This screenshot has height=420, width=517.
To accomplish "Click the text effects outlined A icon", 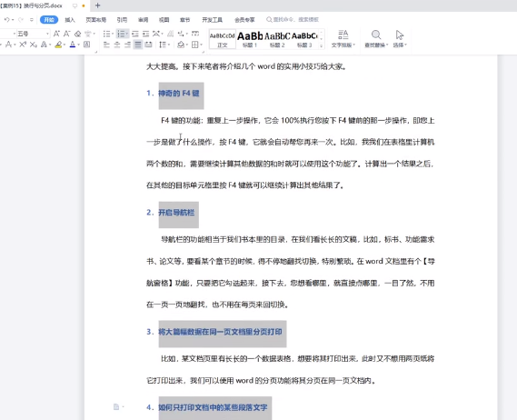I will coord(44,45).
